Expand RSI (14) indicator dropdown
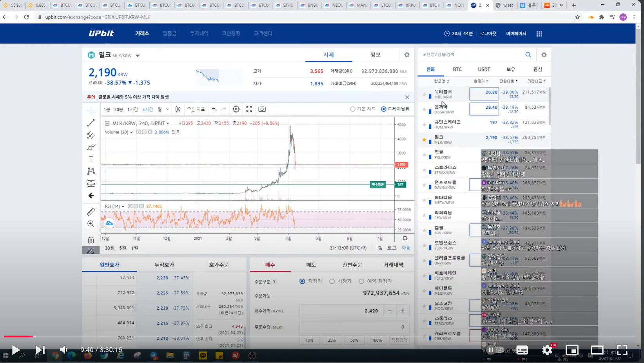The width and height of the screenshot is (644, 363). 123,206
